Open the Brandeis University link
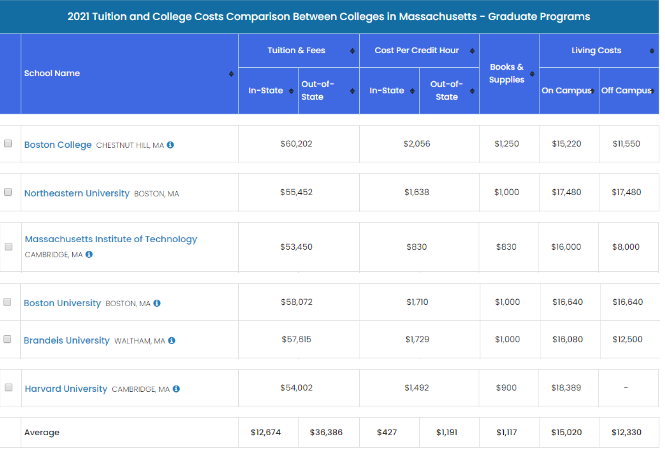Viewport: 665px width, 451px height. tap(67, 341)
